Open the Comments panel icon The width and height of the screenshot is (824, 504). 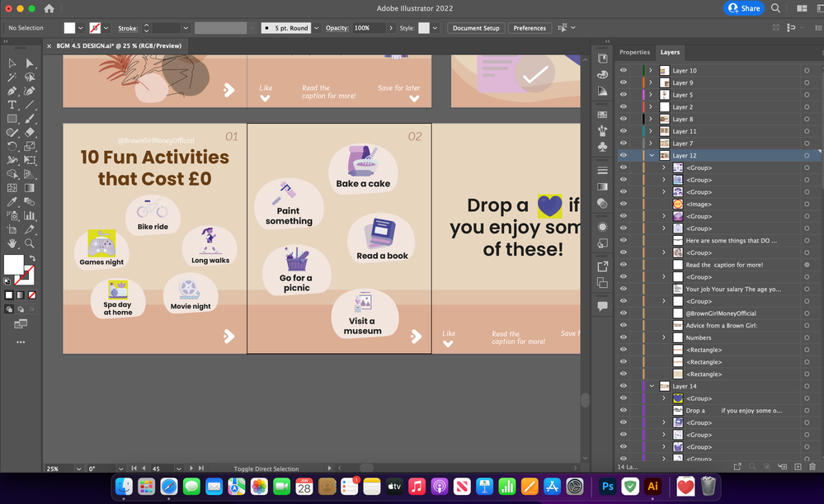(x=603, y=306)
